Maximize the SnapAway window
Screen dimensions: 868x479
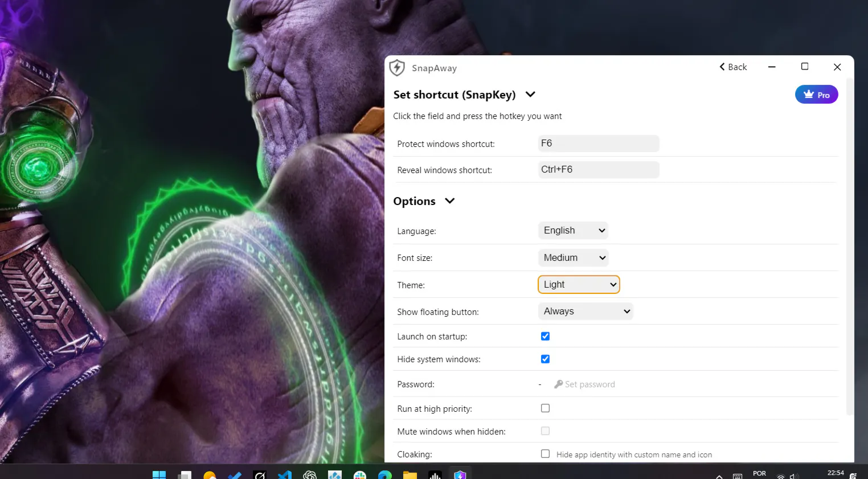point(805,67)
